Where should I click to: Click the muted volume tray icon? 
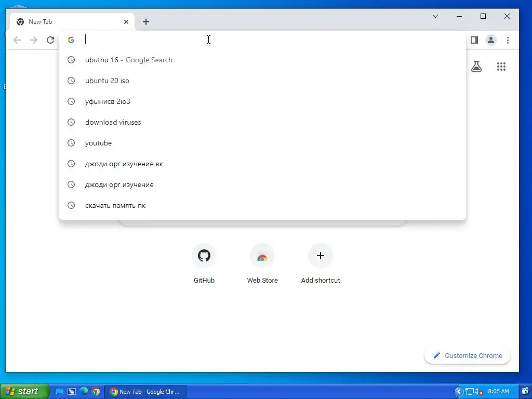point(478,392)
